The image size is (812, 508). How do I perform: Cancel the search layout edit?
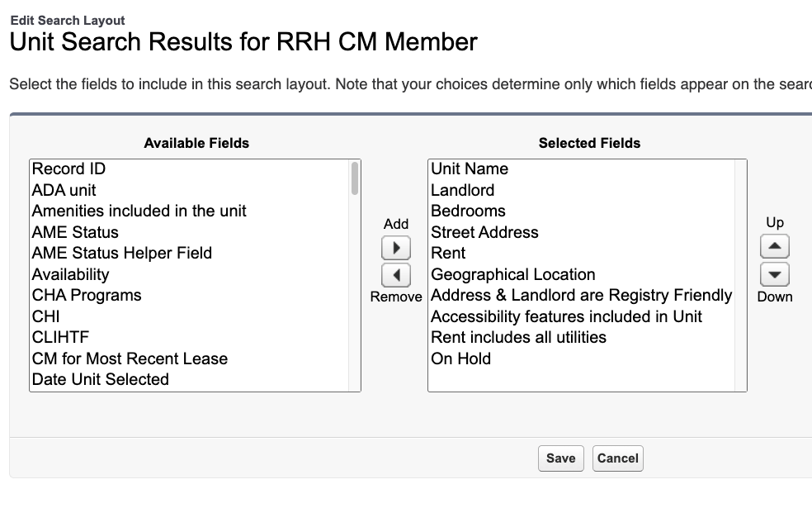click(617, 458)
